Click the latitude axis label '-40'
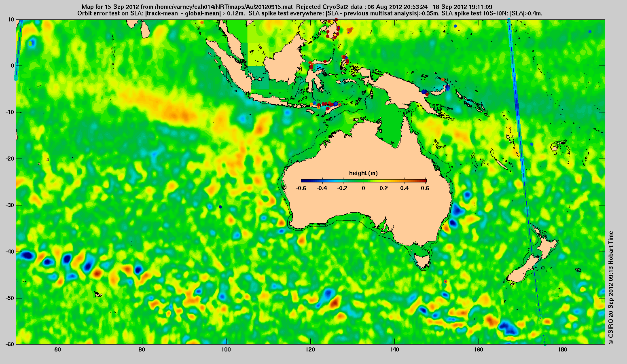The width and height of the screenshot is (627, 364). [x=9, y=252]
